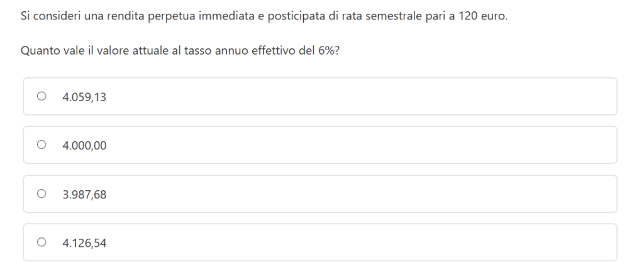Mark the 4.126,54 radio option
Image resolution: width=644 pixels, height=277 pixels.
[42, 242]
